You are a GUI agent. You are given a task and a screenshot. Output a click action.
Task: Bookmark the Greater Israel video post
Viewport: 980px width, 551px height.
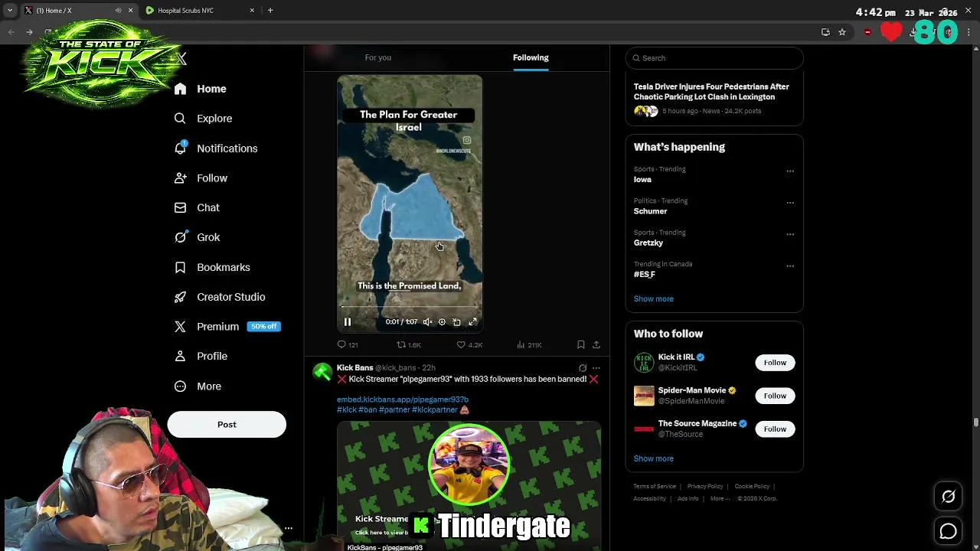pos(581,345)
